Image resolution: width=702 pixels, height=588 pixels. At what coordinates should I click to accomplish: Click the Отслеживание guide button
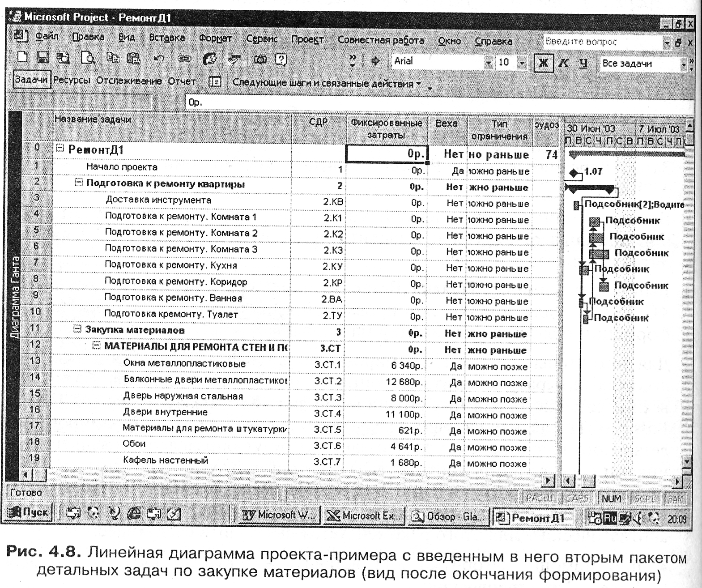(x=129, y=81)
